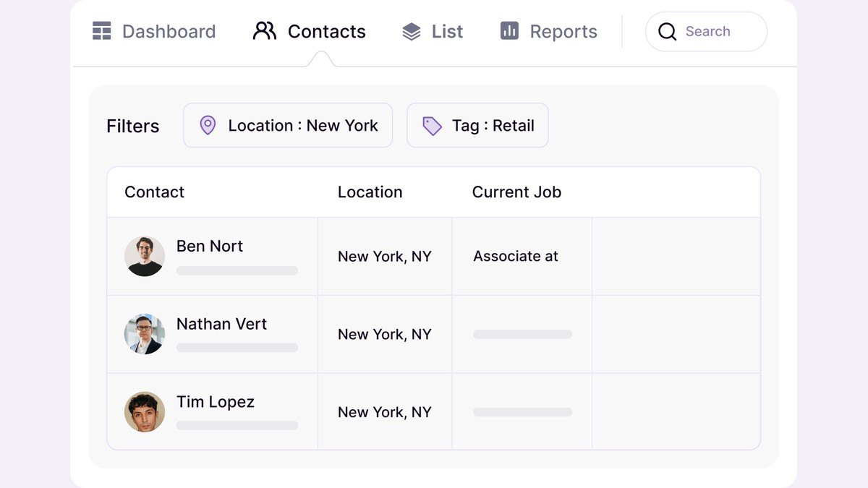Select the Tag : Retail filter chip
The width and height of the screenshot is (868, 488).
(x=477, y=125)
